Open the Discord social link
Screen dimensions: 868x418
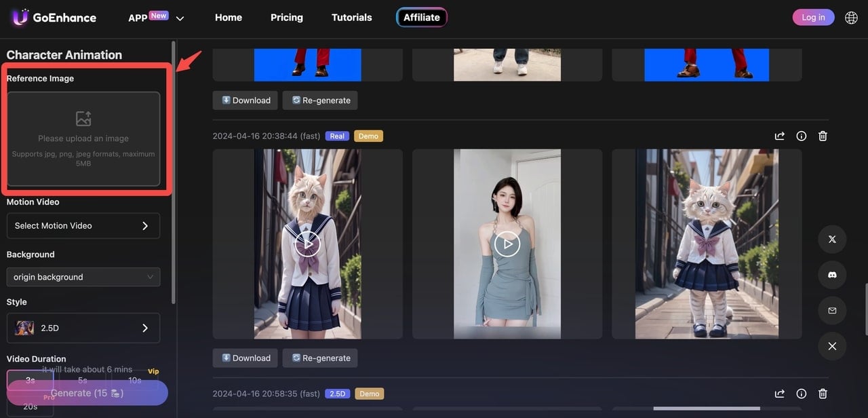(x=832, y=275)
